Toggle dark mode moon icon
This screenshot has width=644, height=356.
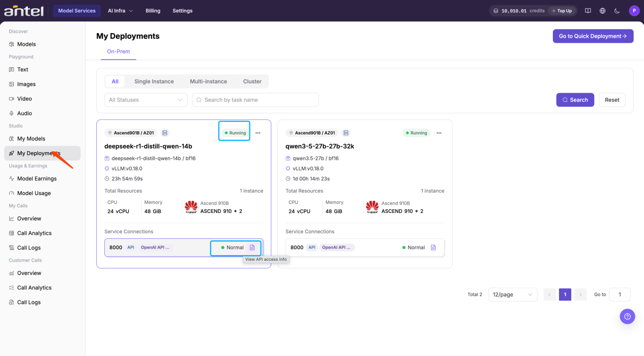617,11
